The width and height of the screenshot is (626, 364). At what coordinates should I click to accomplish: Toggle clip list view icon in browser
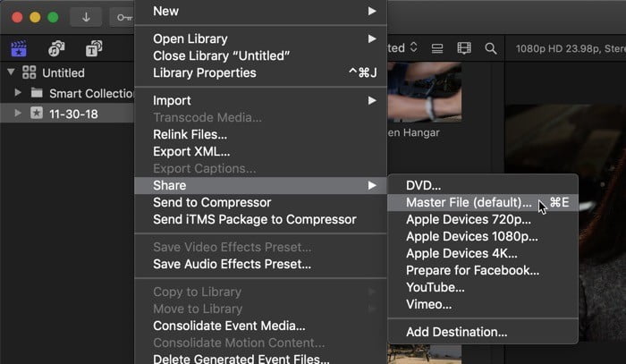coord(437,48)
